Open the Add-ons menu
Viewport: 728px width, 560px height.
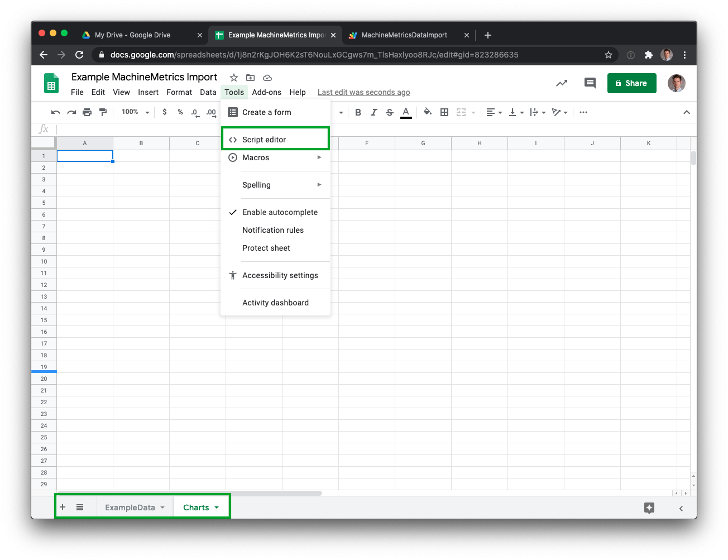266,92
